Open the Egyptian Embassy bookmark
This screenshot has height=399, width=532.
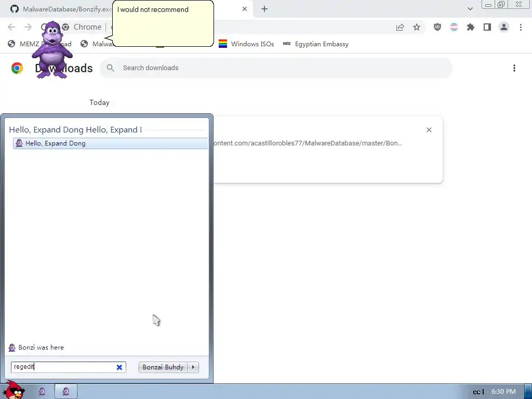click(316, 44)
